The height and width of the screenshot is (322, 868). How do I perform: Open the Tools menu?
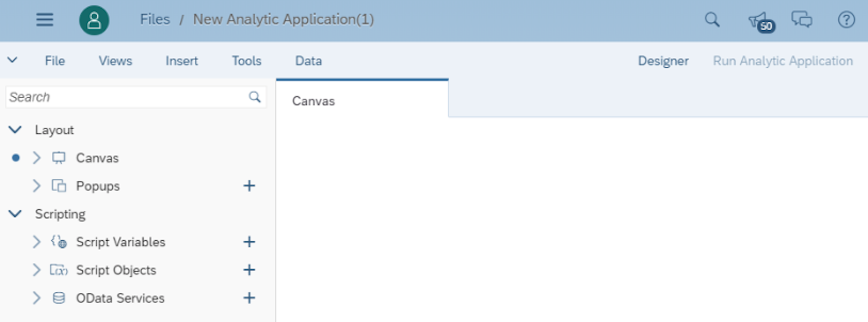(x=246, y=61)
